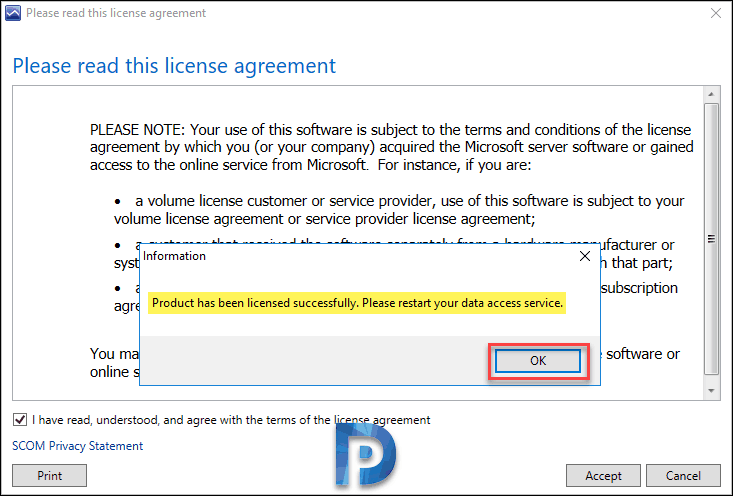Click the yellow highlighted licensed successfully message
Image resolution: width=733 pixels, height=496 pixels.
tap(357, 303)
